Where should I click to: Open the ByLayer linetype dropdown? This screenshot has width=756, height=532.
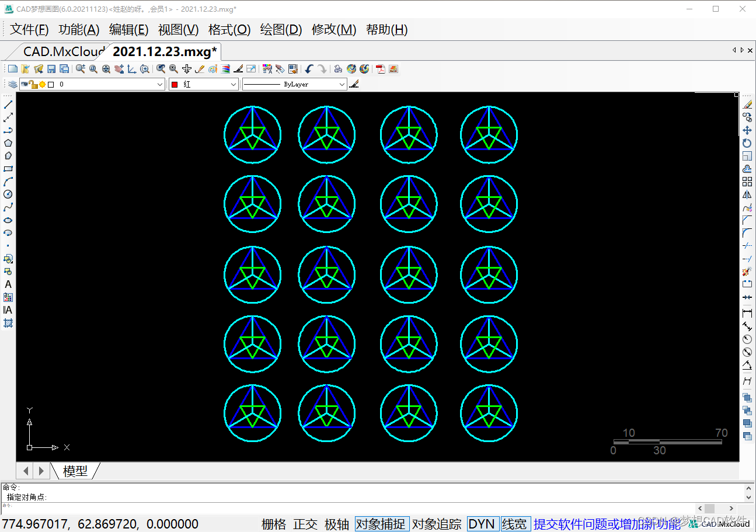point(343,85)
